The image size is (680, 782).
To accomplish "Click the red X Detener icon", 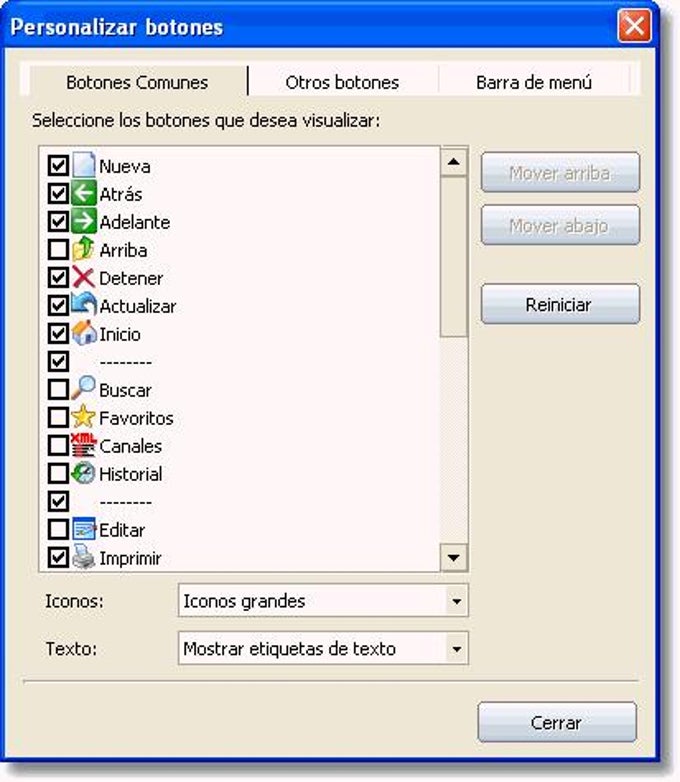I will pyautogui.click(x=83, y=277).
